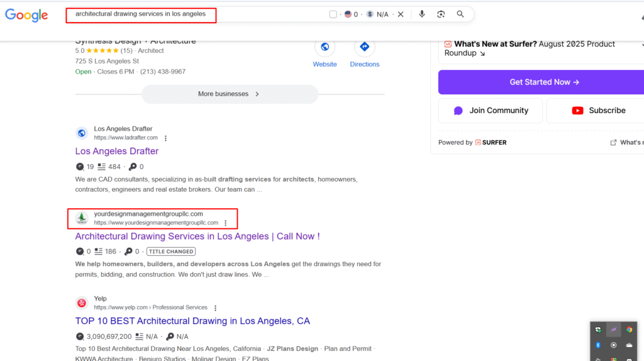The height and width of the screenshot is (361, 644).
Task: Edit the search query text box
Action: 141,14
